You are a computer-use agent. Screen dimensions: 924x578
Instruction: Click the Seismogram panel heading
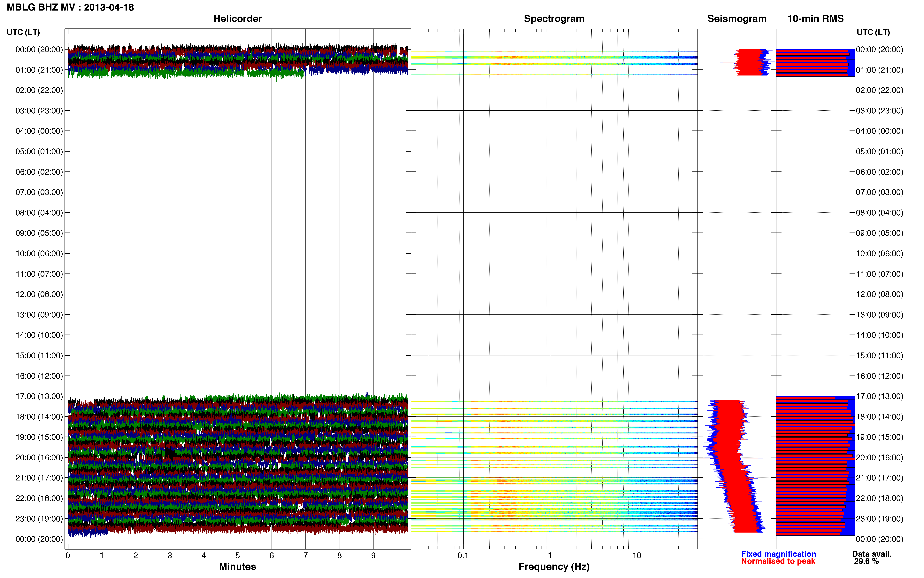coord(736,19)
